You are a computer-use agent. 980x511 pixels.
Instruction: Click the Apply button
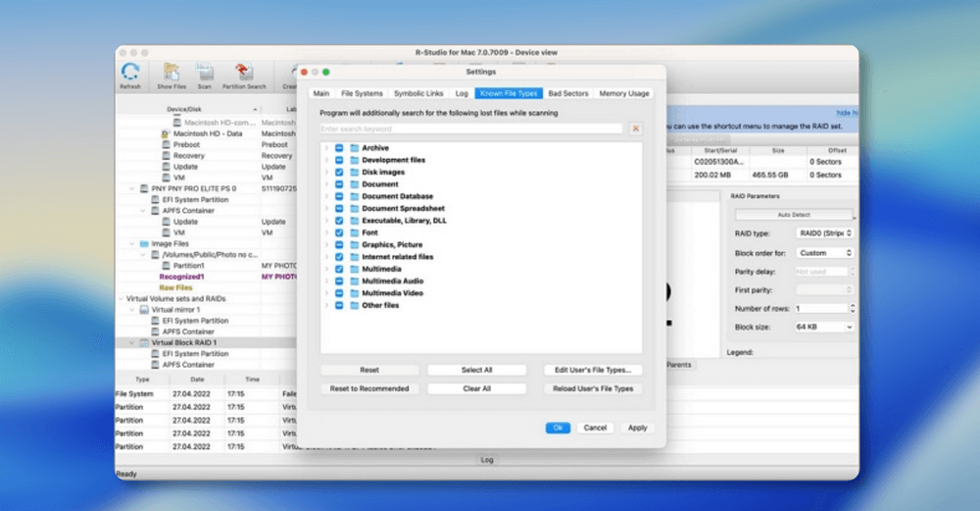(x=638, y=428)
